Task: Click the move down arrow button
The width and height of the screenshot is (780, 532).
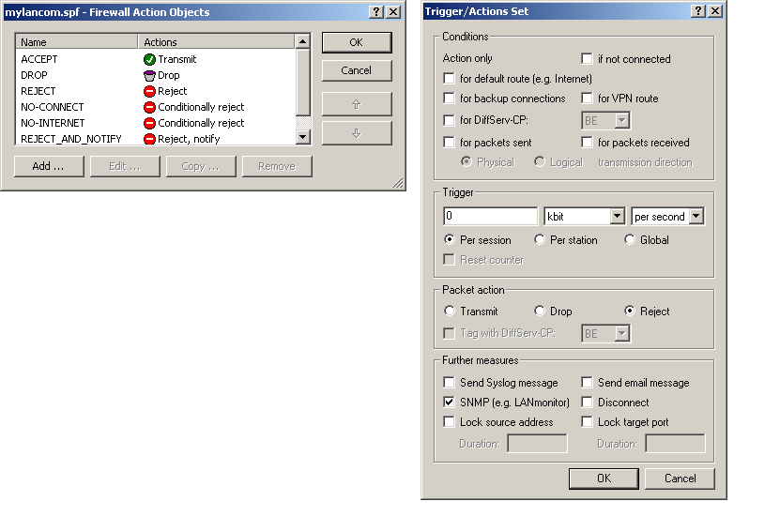Action: (x=356, y=133)
